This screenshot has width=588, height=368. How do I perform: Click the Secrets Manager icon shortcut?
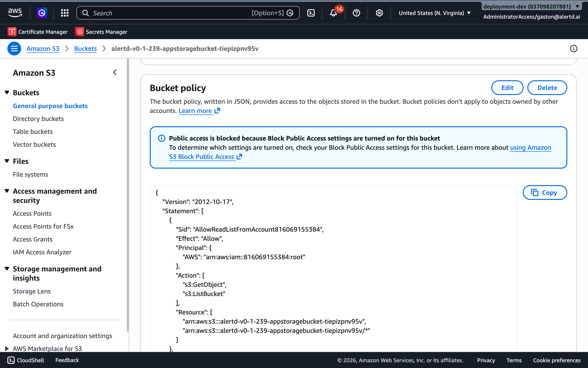pos(79,32)
